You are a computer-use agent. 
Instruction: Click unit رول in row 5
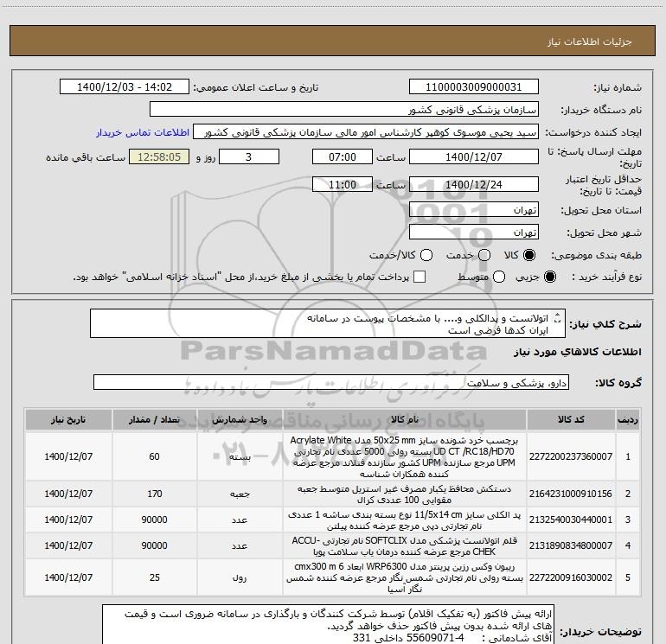240,578
